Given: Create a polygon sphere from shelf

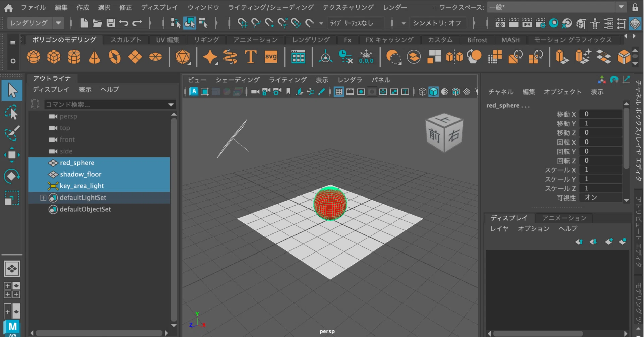Looking at the screenshot, I should [34, 57].
